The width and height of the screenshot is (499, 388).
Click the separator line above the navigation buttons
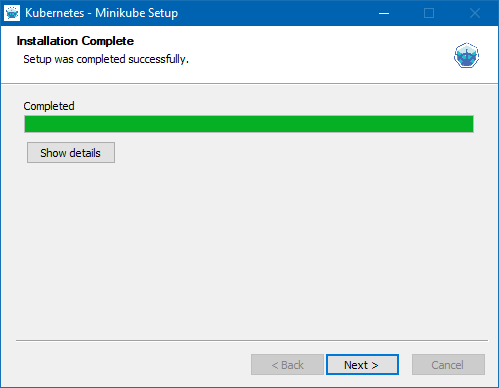click(x=252, y=340)
